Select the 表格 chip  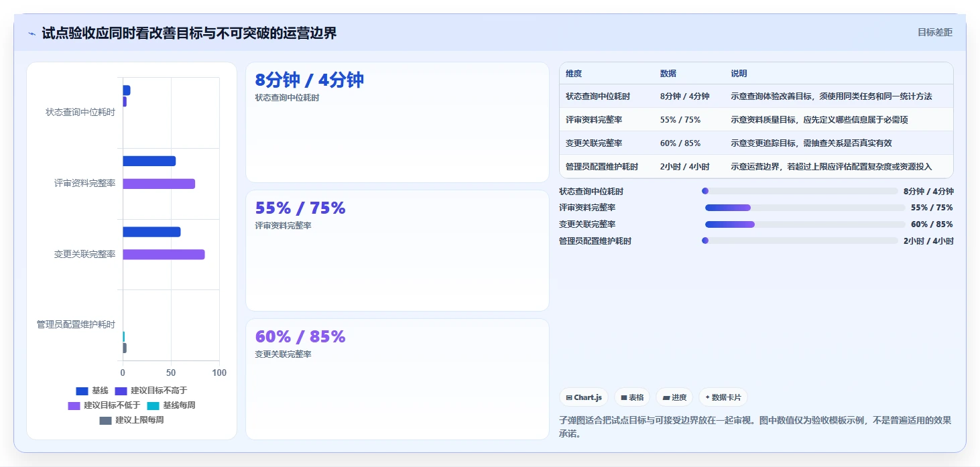click(632, 397)
